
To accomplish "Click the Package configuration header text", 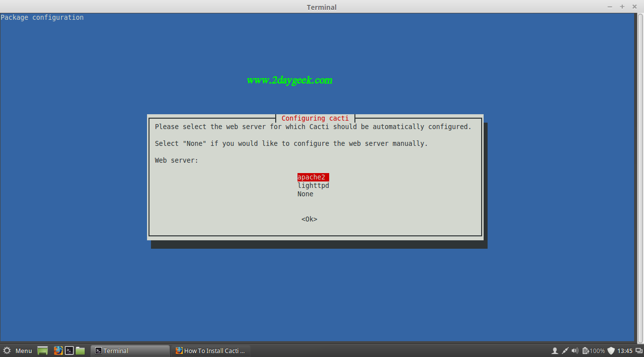I will click(42, 17).
